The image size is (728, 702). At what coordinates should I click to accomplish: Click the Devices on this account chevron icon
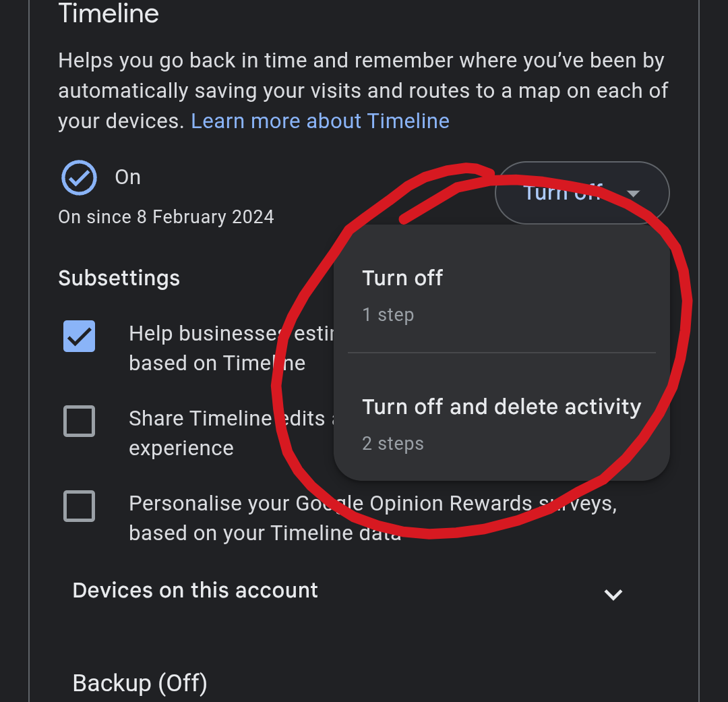(613, 594)
